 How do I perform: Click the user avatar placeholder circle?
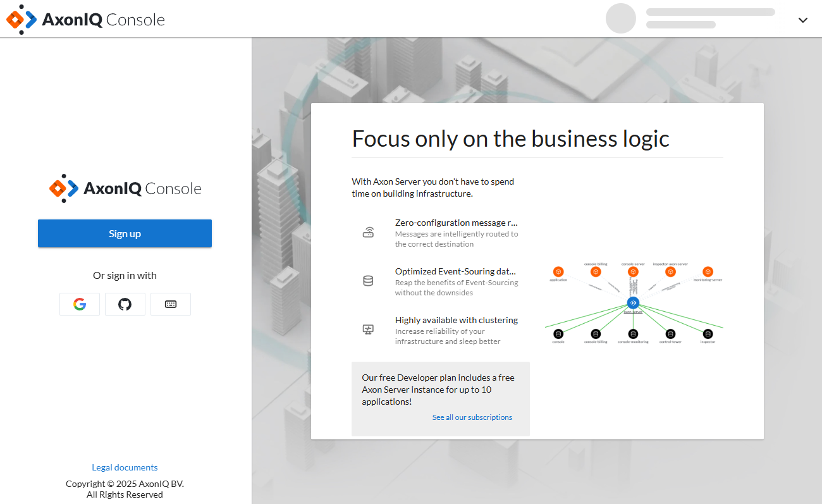coord(620,18)
